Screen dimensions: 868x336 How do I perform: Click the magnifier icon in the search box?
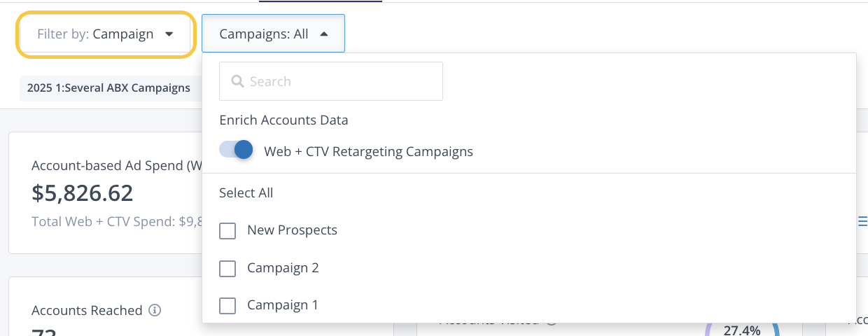pyautogui.click(x=237, y=81)
